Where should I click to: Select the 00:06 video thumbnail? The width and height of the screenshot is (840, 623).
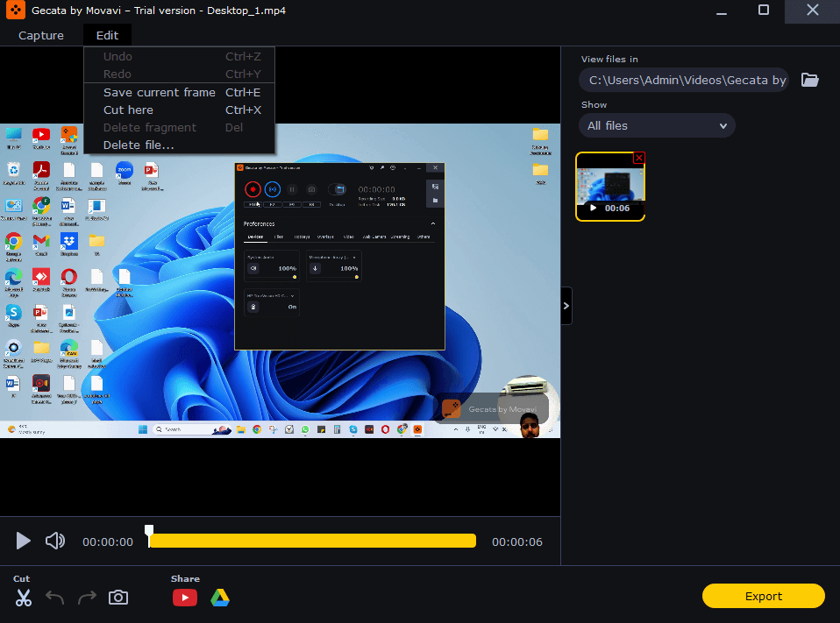[610, 187]
